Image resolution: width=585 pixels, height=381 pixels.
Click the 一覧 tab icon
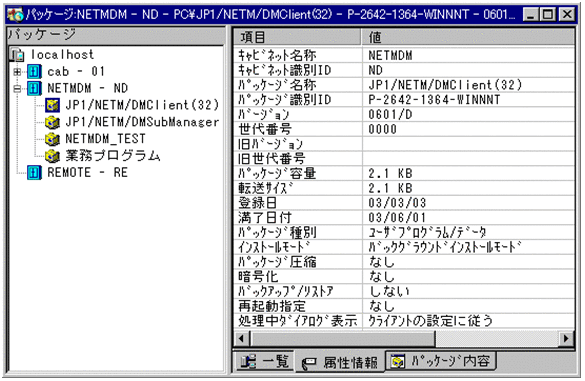pyautogui.click(x=248, y=362)
